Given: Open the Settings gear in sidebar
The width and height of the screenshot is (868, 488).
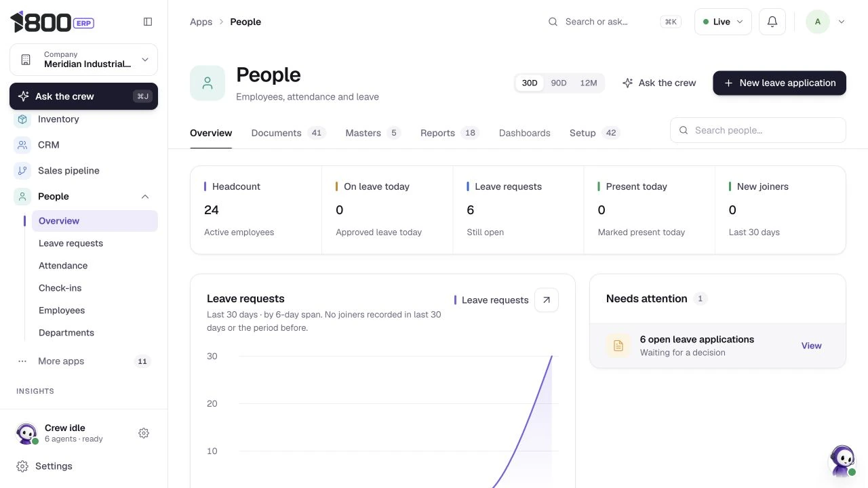Looking at the screenshot, I should point(22,466).
